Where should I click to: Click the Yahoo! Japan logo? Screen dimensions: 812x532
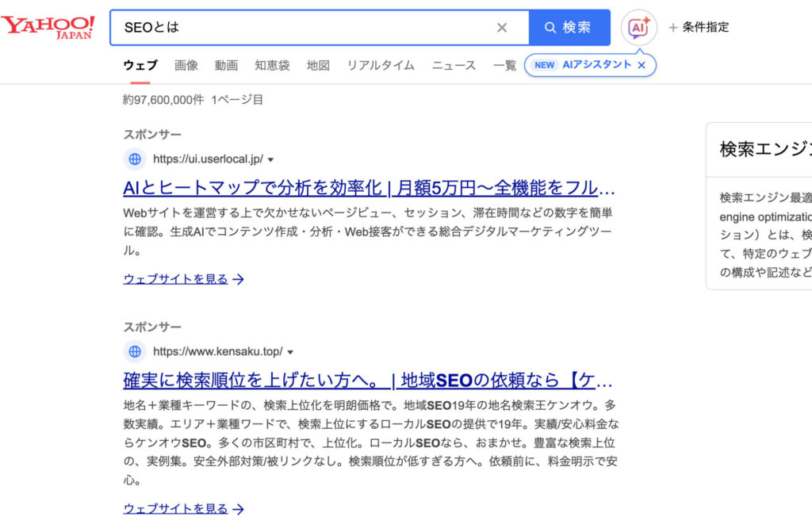[48, 27]
